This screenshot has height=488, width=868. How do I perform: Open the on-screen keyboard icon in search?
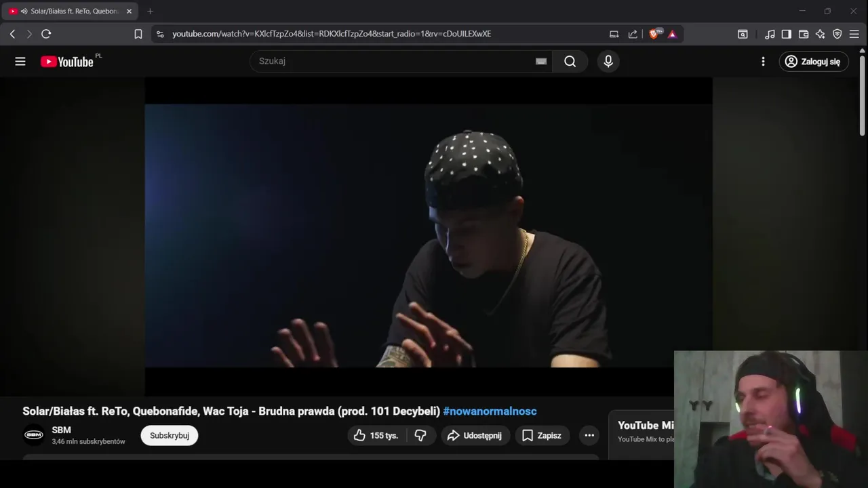(x=541, y=61)
